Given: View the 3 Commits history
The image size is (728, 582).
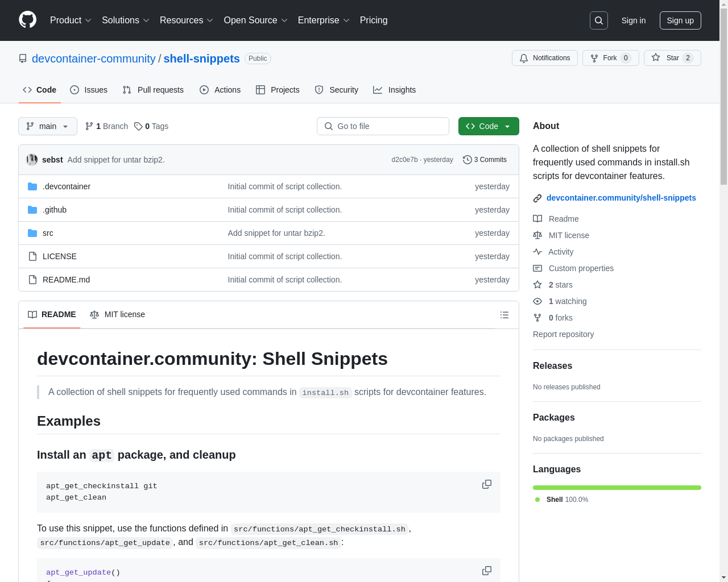Looking at the screenshot, I should click(x=485, y=160).
